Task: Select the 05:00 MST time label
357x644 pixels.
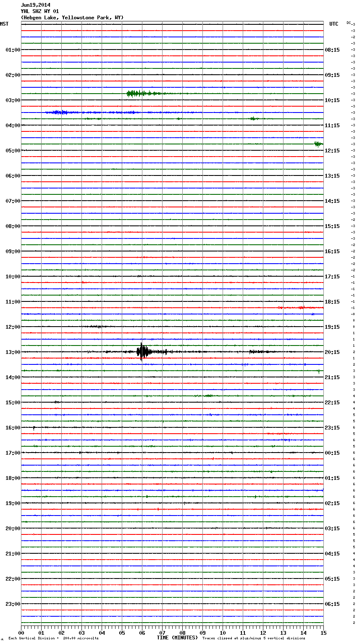Action: tap(13, 151)
